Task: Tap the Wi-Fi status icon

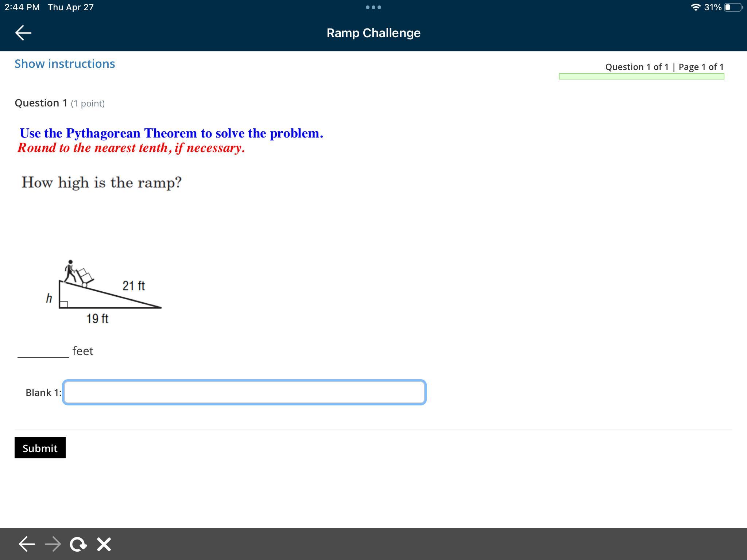Action: (x=696, y=7)
